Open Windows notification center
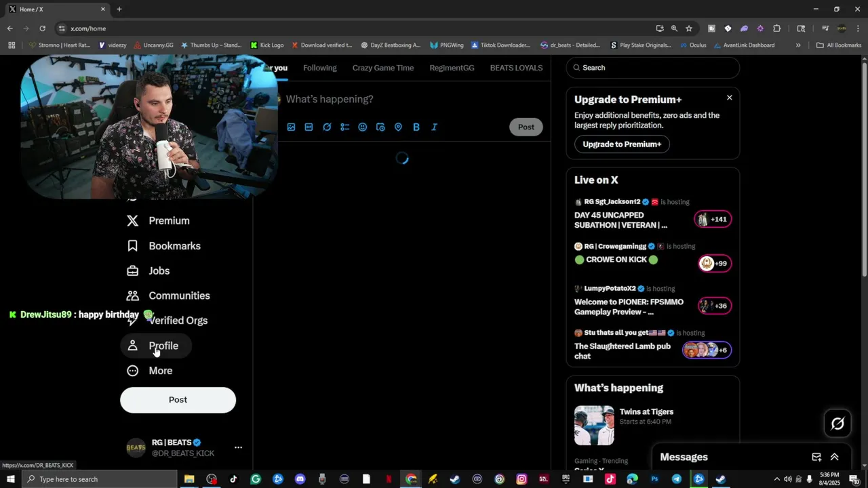 click(854, 479)
